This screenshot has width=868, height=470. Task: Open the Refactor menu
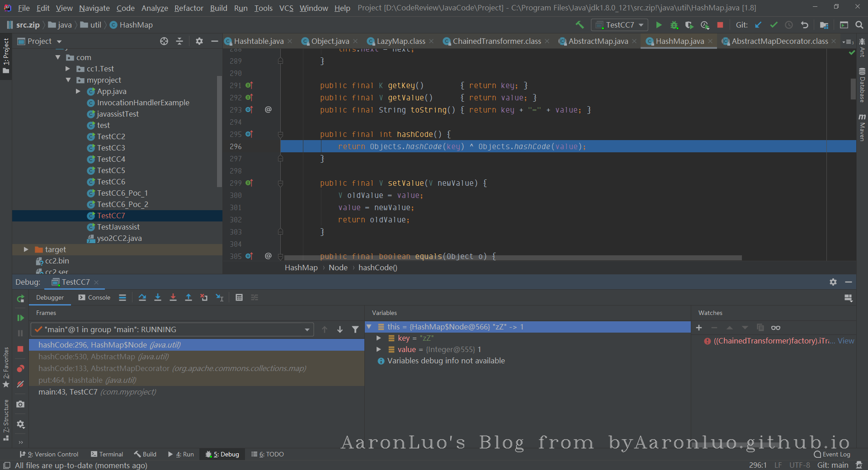(x=189, y=8)
